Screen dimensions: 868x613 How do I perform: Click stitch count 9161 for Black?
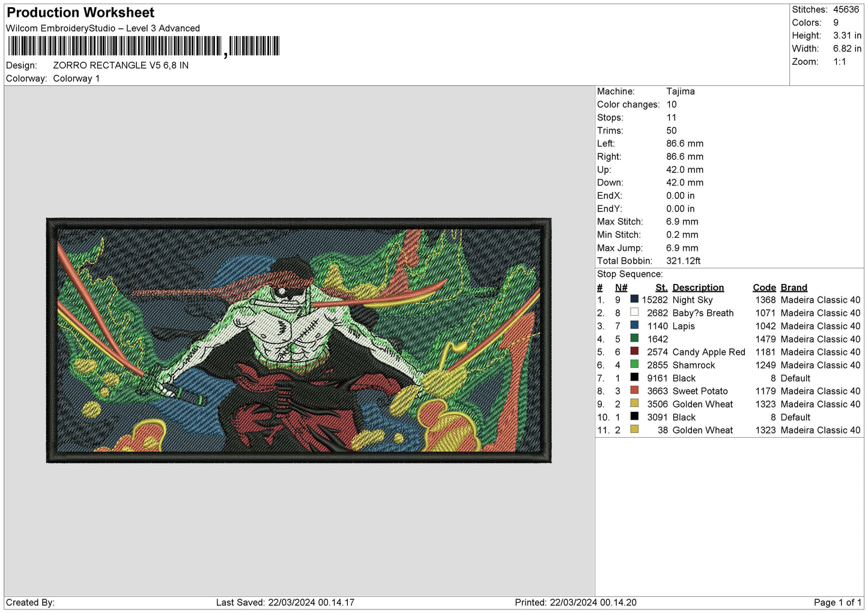(657, 378)
